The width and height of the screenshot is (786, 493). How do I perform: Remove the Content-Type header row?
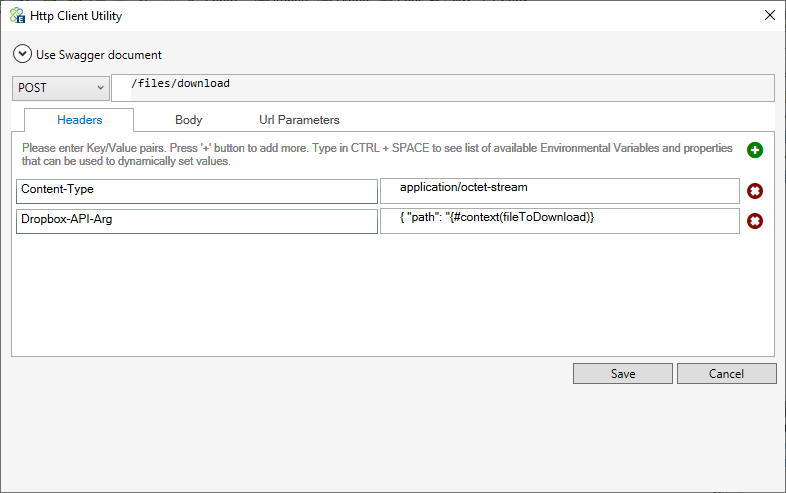754,191
